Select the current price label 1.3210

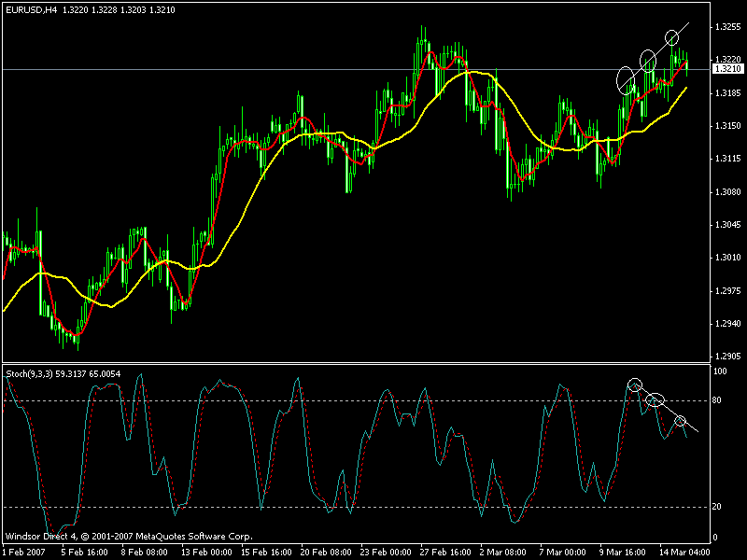tap(726, 69)
